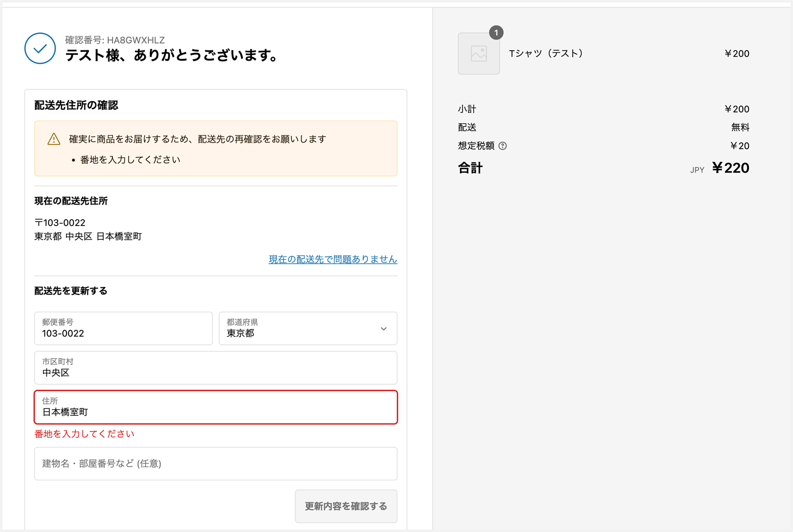Click the 建物名・部屋番号 optional field
Screen dimensions: 793x532
pyautogui.click(x=216, y=464)
